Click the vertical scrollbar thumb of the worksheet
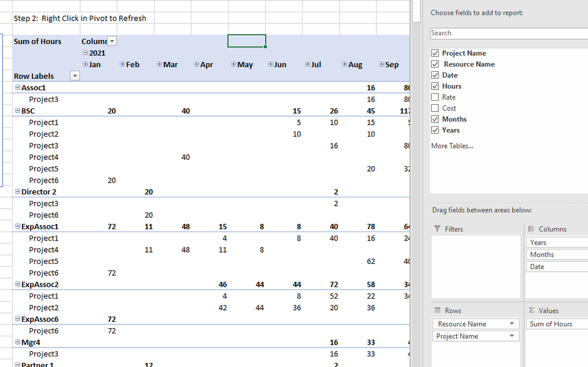Image resolution: width=588 pixels, height=367 pixels. click(416, 11)
